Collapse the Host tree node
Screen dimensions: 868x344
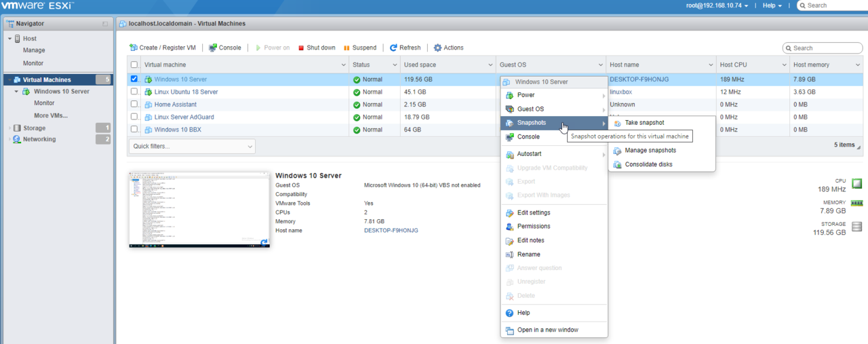tap(9, 39)
